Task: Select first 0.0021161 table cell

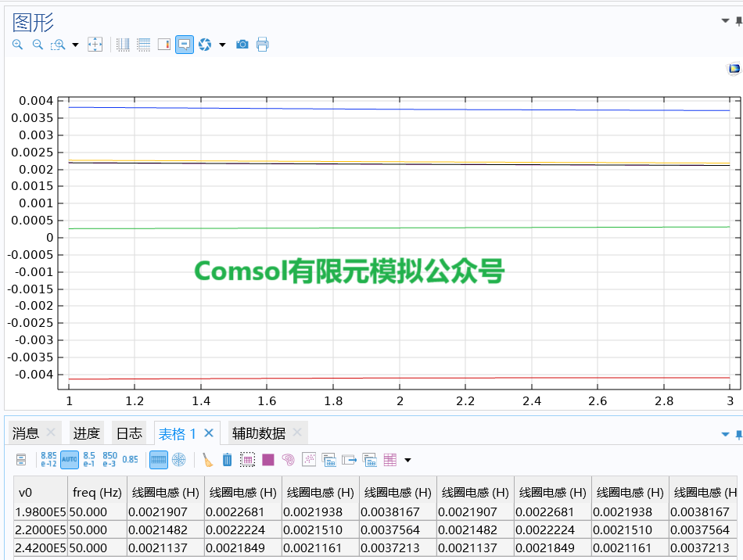Action: point(321,548)
